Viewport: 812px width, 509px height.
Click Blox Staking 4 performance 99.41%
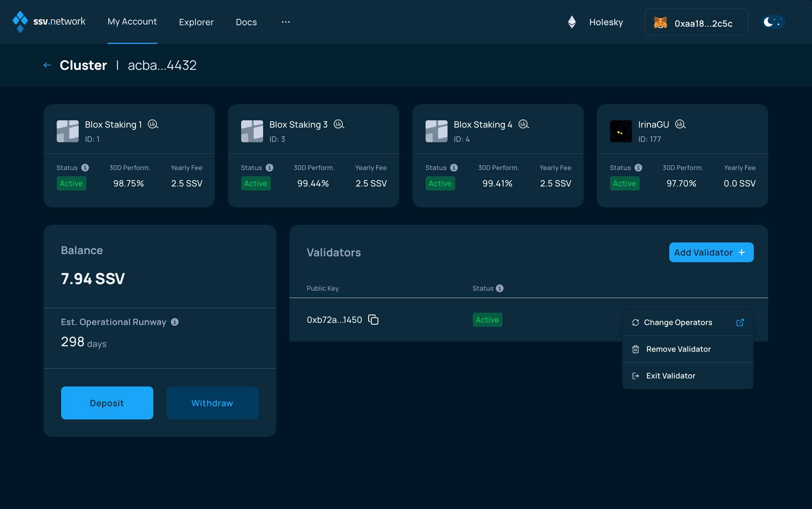click(497, 183)
